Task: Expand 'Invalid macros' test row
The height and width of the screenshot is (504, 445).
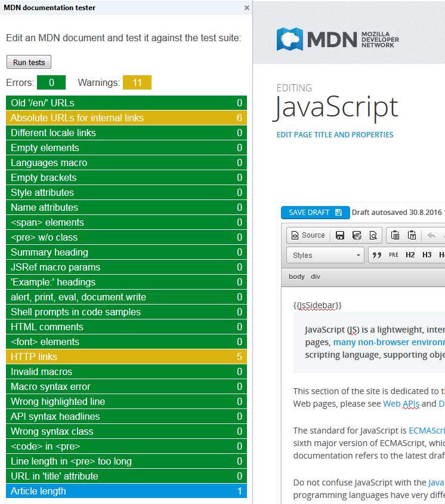Action: pos(126,371)
